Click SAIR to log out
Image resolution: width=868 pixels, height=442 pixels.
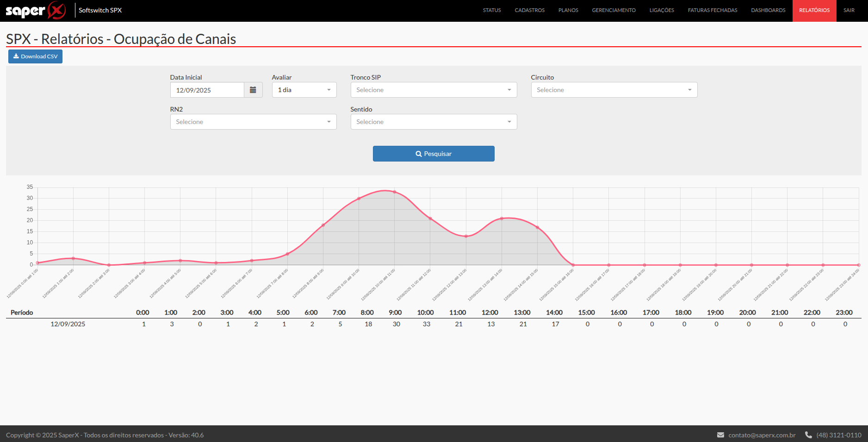(x=849, y=10)
